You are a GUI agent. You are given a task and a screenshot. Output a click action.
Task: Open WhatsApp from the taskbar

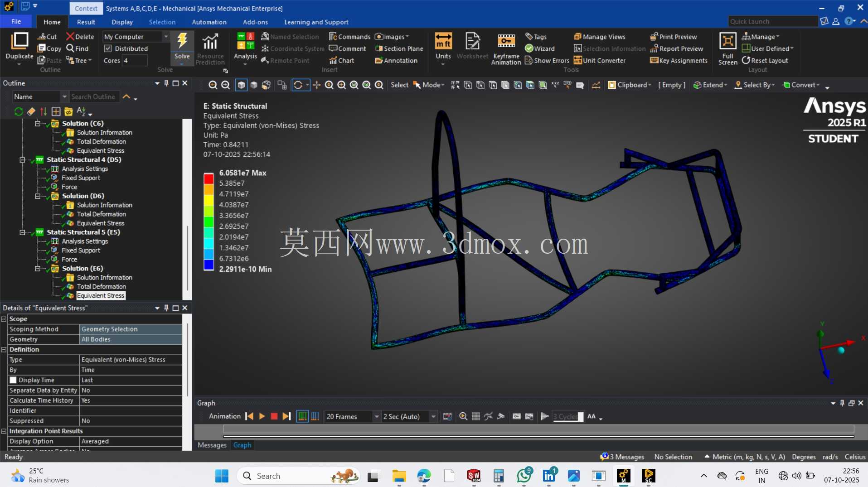[524, 476]
